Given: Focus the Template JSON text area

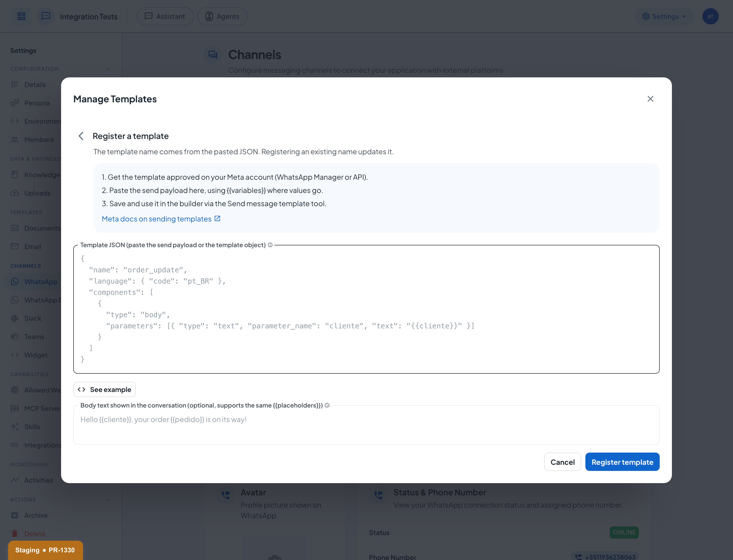Looking at the screenshot, I should pyautogui.click(x=366, y=309).
